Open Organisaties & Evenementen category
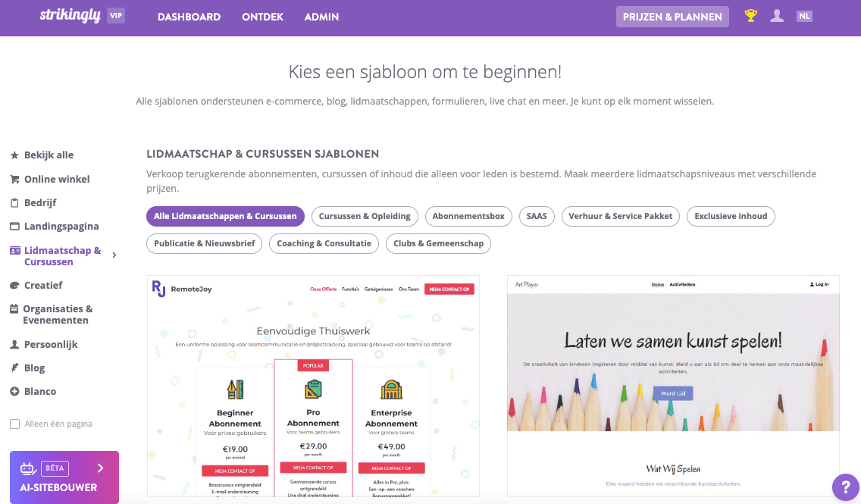Image resolution: width=861 pixels, height=504 pixels. (x=58, y=315)
